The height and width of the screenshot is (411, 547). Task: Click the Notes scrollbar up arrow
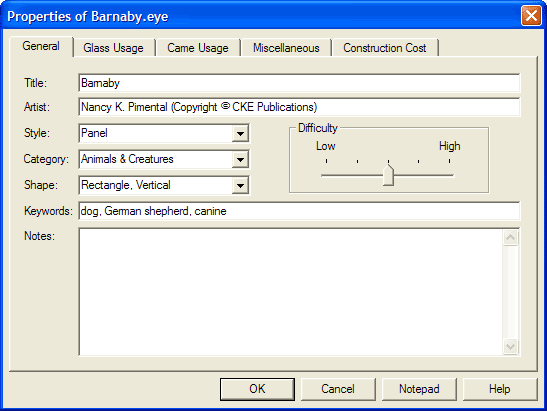(x=510, y=238)
